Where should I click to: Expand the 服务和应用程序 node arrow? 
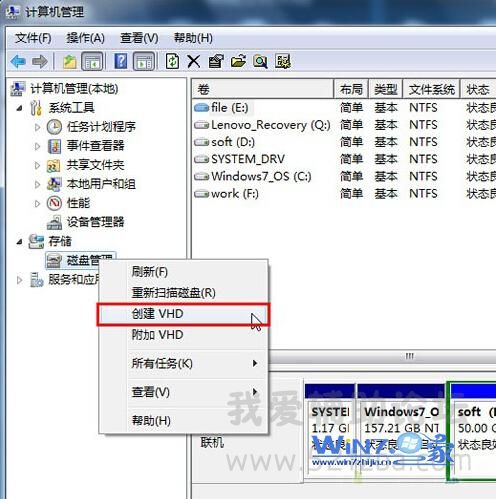tap(20, 280)
